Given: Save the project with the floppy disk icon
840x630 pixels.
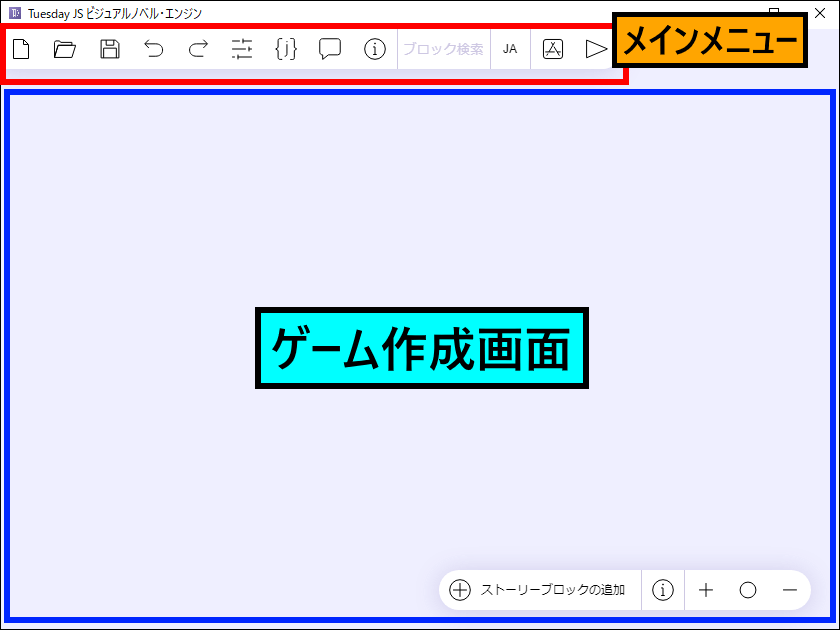Looking at the screenshot, I should click(x=109, y=49).
